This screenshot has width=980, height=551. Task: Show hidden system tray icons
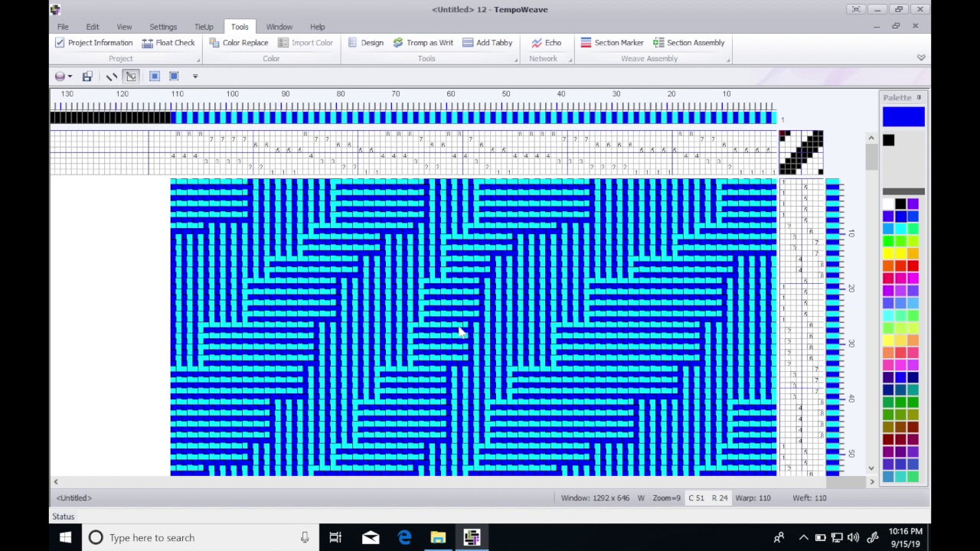tap(803, 537)
